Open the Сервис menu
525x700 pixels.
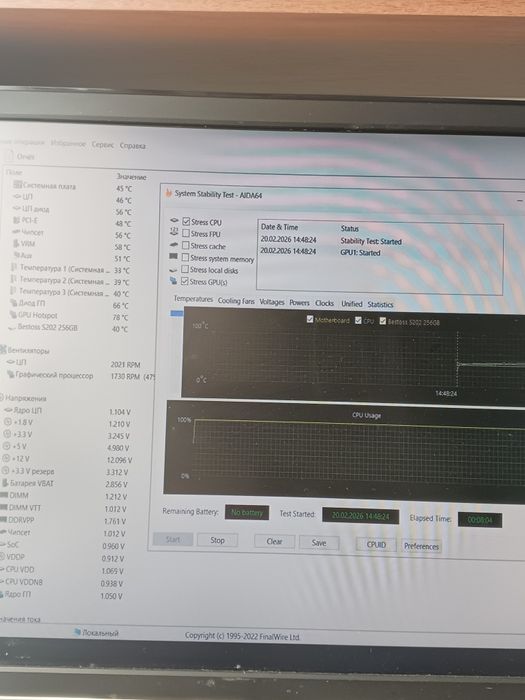103,145
